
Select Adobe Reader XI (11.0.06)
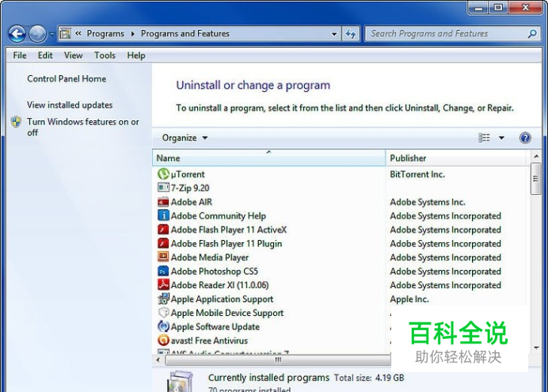219,285
